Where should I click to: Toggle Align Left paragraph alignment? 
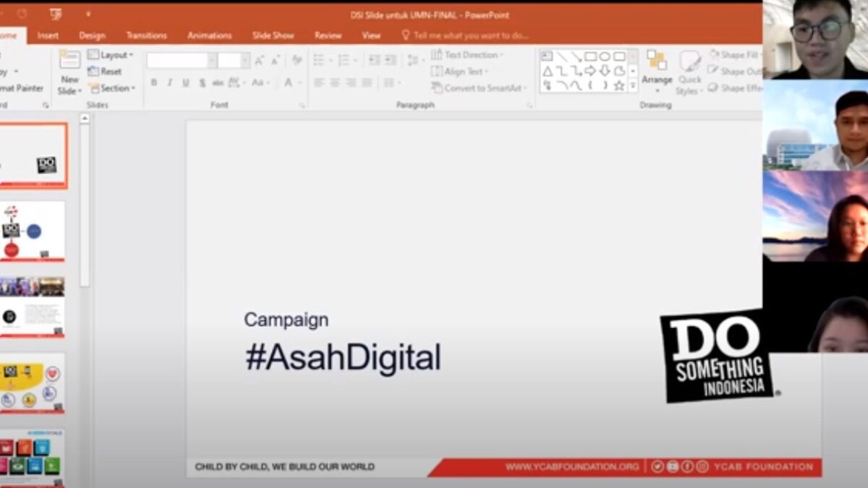(x=319, y=83)
